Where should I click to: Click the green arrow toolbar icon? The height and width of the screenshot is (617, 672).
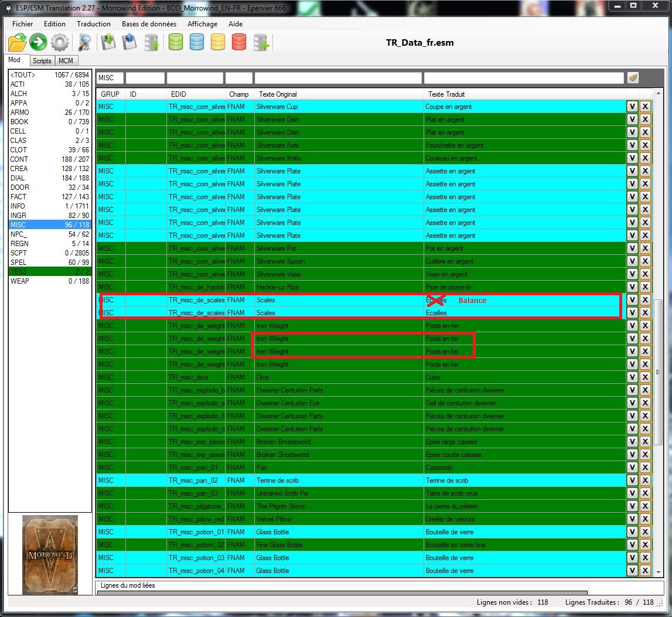[39, 42]
